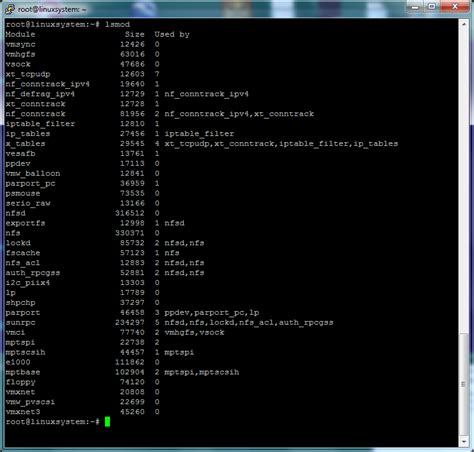Screen dimensions: 474x452
Task: Select size value '330371' of nfs
Action: tap(130, 233)
